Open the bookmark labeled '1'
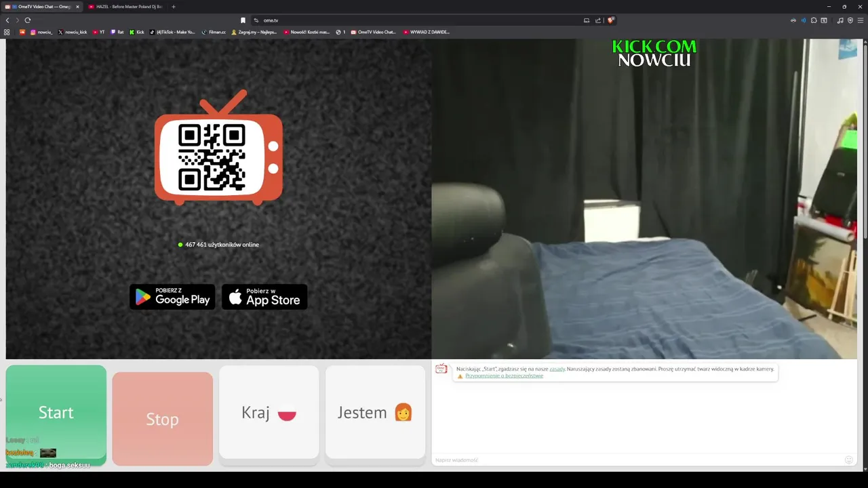Screen dimensions: 868x488 [x=340, y=32]
